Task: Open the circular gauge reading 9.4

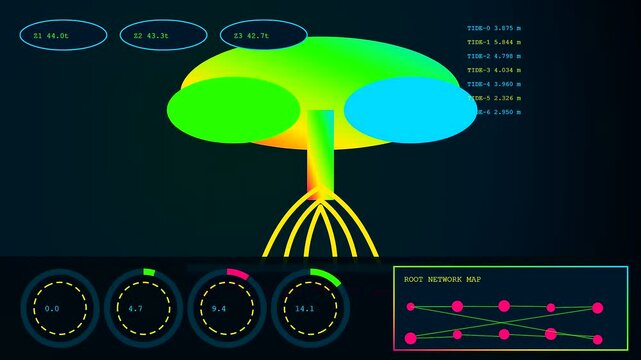Action: coord(227,308)
